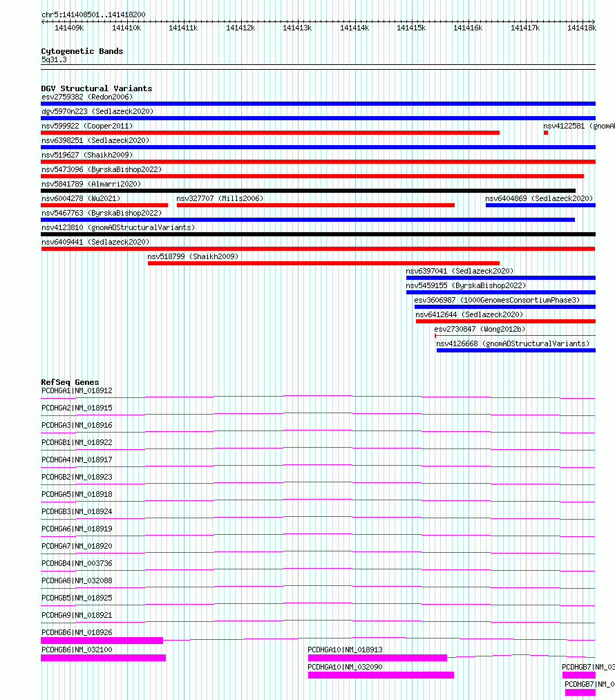
Task: Open gene PCDHGA2|NM_018915
Action: click(x=77, y=408)
